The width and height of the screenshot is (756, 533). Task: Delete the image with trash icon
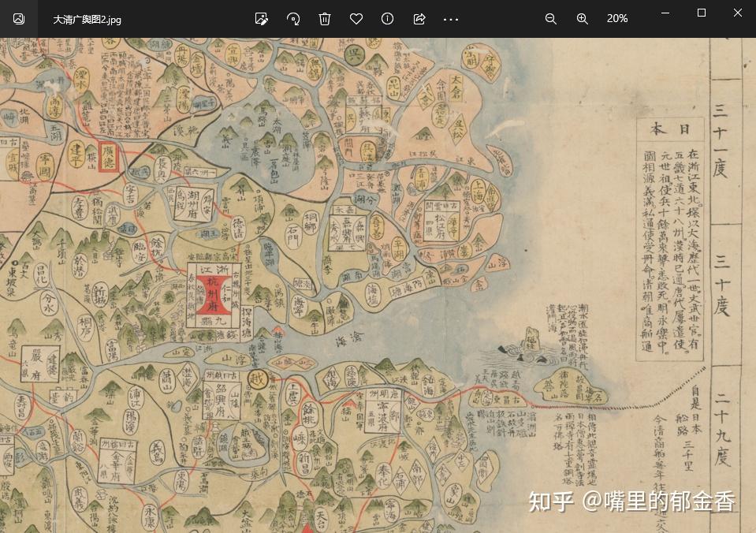pyautogui.click(x=325, y=19)
